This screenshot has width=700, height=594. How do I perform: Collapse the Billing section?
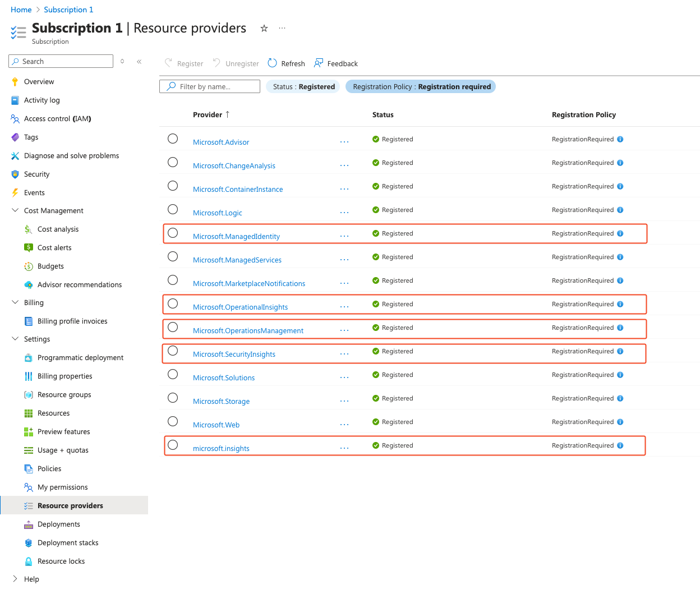click(15, 302)
